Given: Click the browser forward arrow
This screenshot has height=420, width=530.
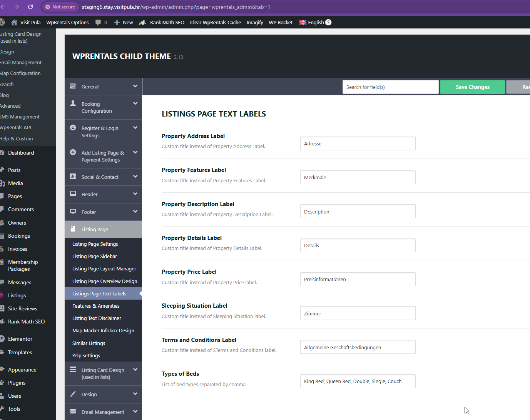Looking at the screenshot, I should click(x=16, y=7).
